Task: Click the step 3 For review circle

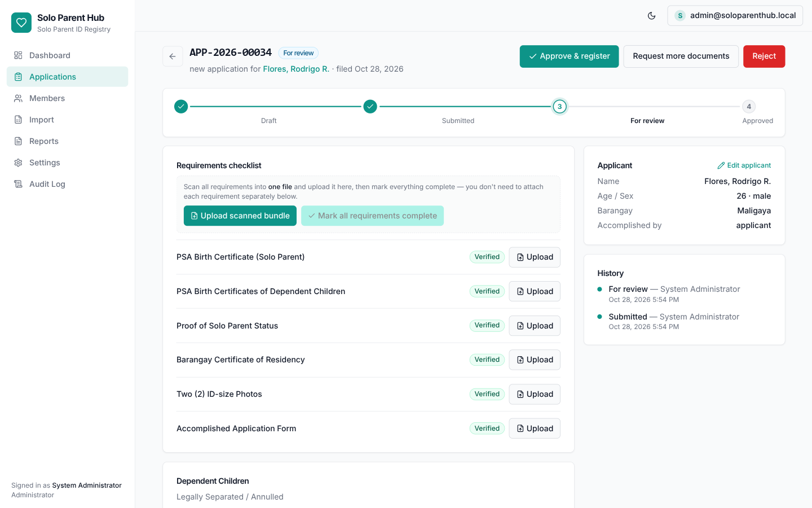Action: 559,106
